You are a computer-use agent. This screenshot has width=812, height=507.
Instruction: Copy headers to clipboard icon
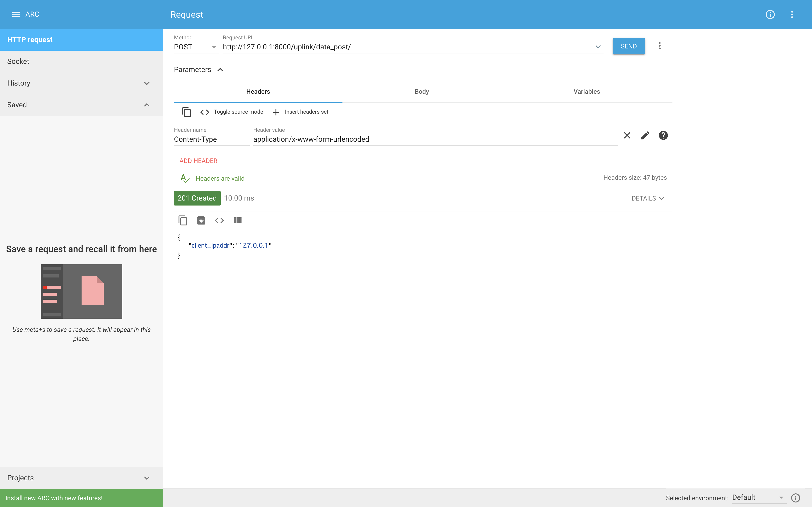(186, 112)
